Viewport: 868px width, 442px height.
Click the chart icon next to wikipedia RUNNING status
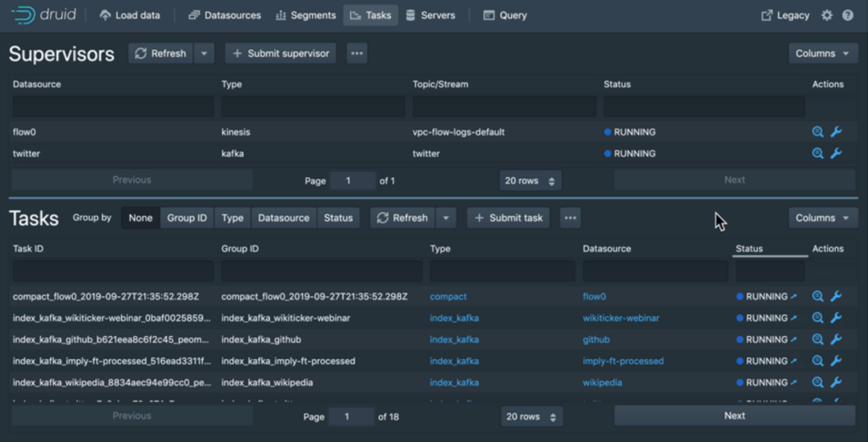[793, 382]
